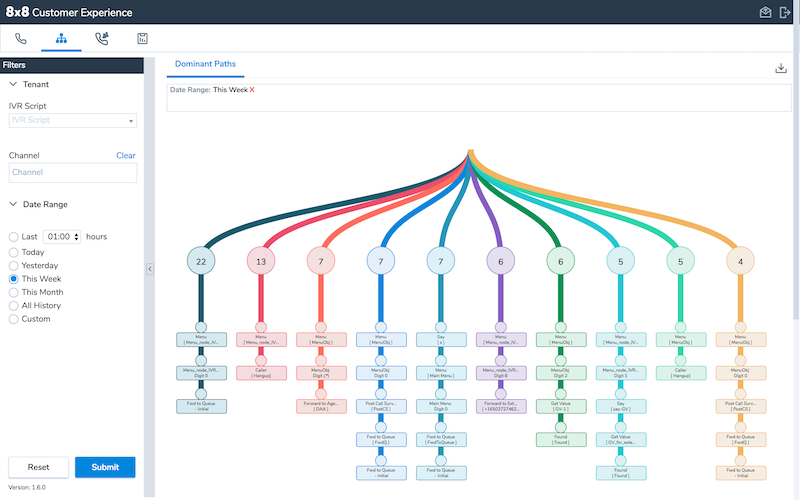Screen dimensions: 800x500
Task: Select the Today radio option
Action: click(14, 252)
